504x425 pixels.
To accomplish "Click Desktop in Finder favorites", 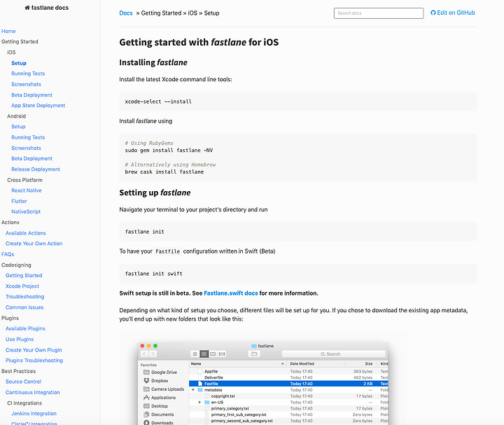I will (156, 406).
